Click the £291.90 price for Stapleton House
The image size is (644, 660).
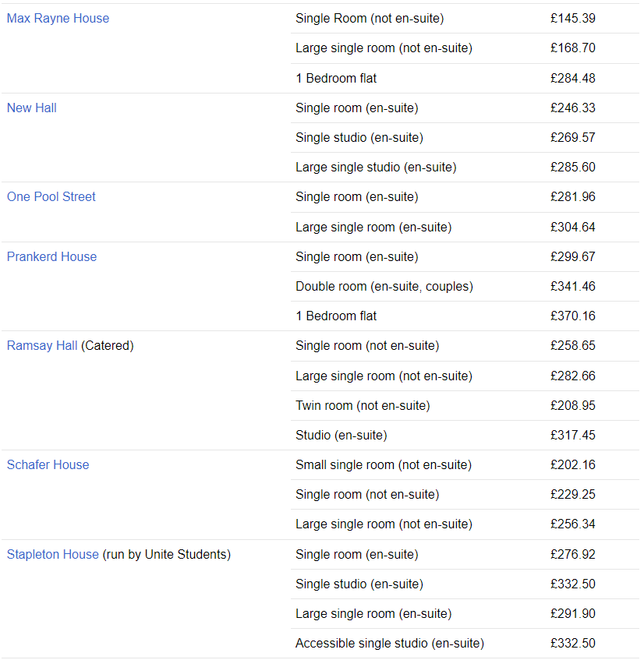pyautogui.click(x=573, y=614)
